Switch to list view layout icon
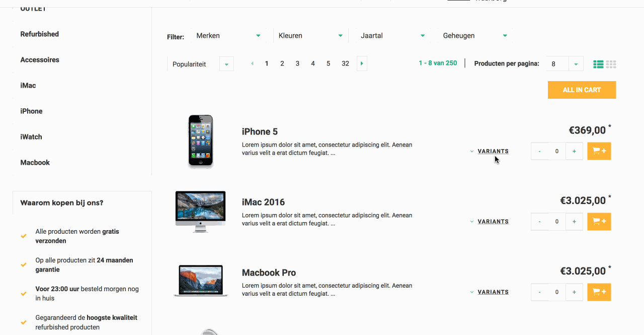Screen dimensions: 644x335 click(x=598, y=64)
